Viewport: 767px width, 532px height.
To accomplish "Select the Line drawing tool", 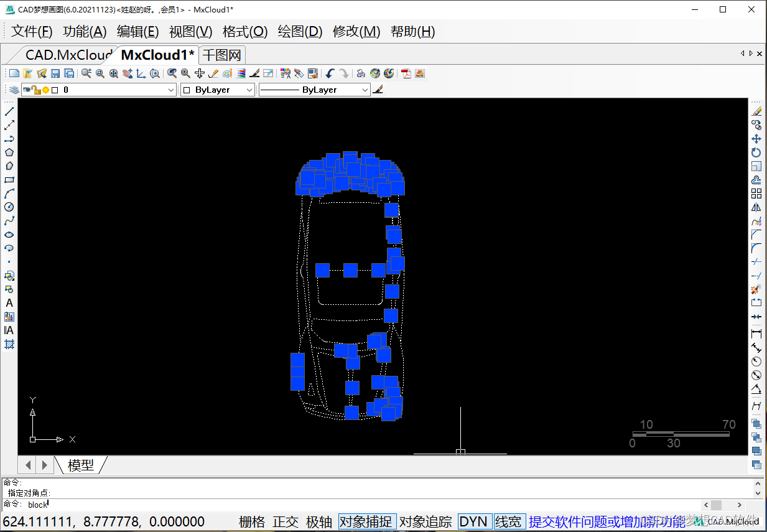I will pyautogui.click(x=9, y=111).
